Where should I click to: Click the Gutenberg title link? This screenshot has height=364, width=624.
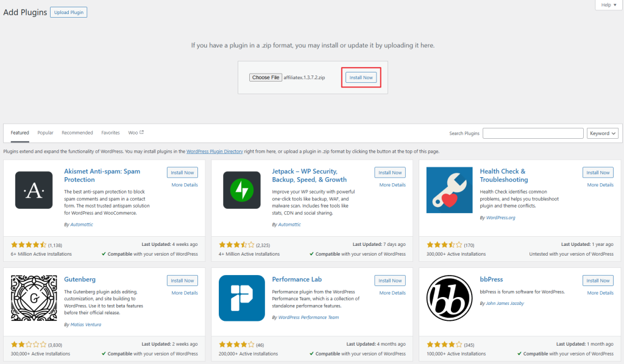click(80, 279)
